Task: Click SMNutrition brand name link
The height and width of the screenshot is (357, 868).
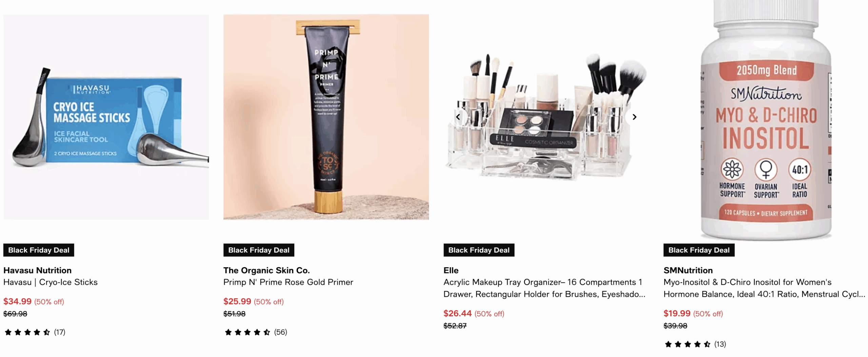Action: [688, 270]
